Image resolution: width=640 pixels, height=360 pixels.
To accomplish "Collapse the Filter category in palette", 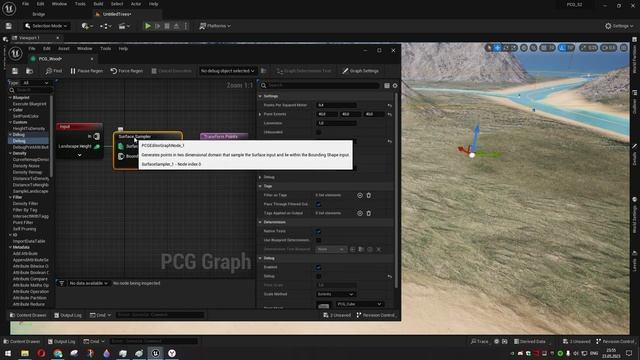I will tap(11, 197).
